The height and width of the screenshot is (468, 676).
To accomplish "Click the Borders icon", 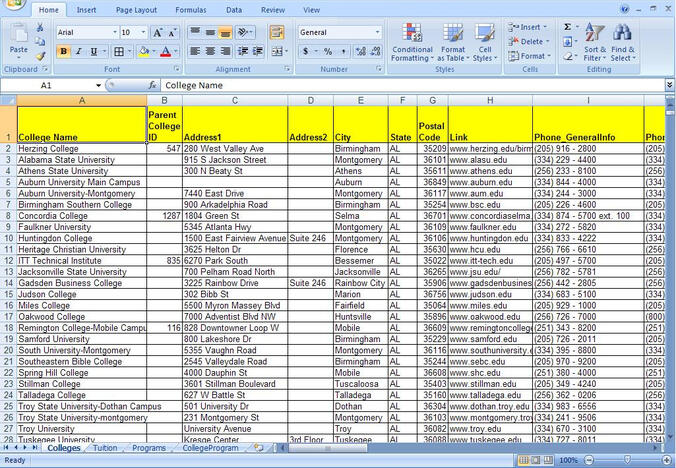I will 119,52.
